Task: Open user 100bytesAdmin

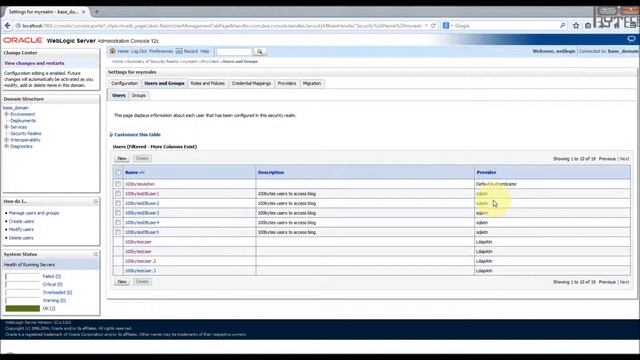Action: pos(140,184)
